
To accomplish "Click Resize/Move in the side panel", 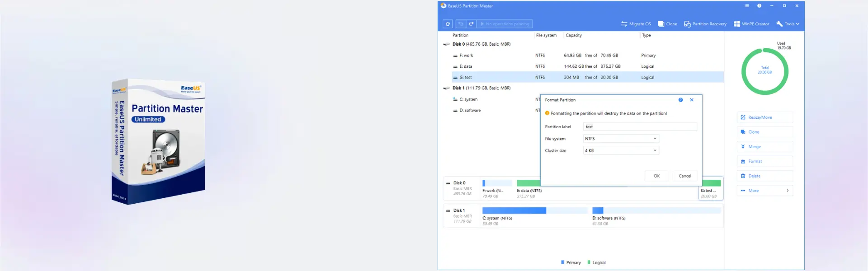I will [765, 117].
